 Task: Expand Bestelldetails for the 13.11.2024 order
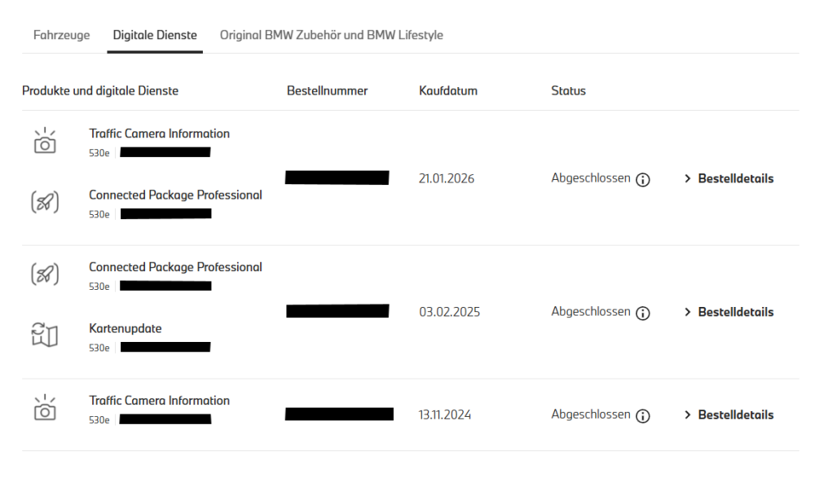tap(729, 415)
